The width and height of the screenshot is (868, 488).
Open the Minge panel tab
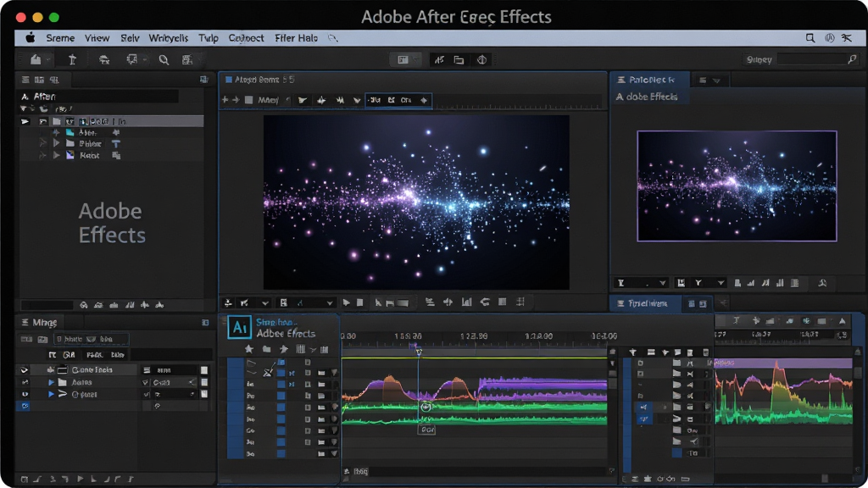coord(39,322)
